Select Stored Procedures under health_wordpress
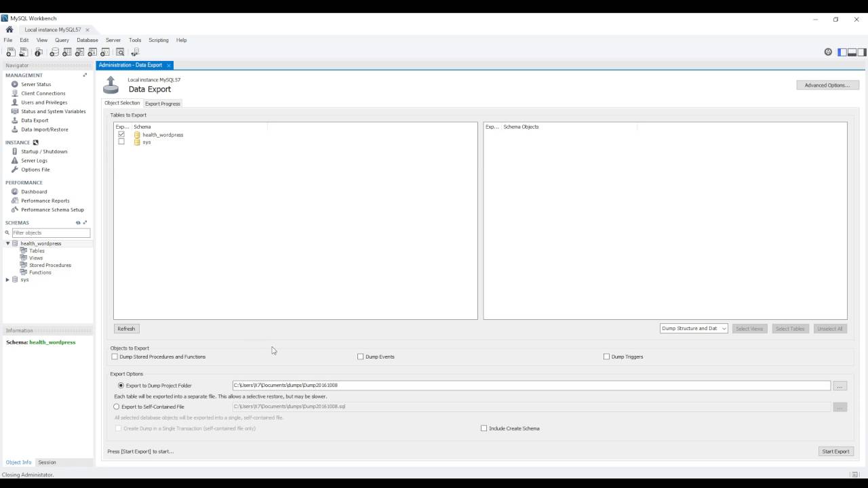 pos(50,266)
